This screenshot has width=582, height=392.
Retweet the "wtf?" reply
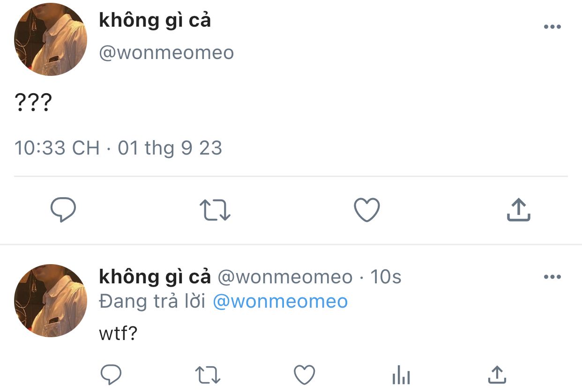coord(208,375)
